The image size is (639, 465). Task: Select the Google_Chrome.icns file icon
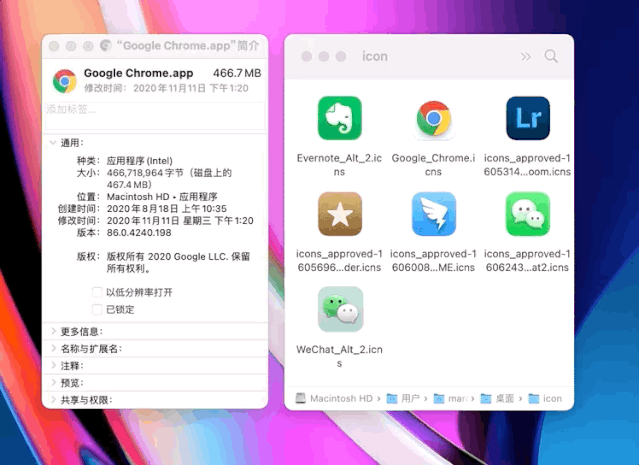pyautogui.click(x=433, y=118)
